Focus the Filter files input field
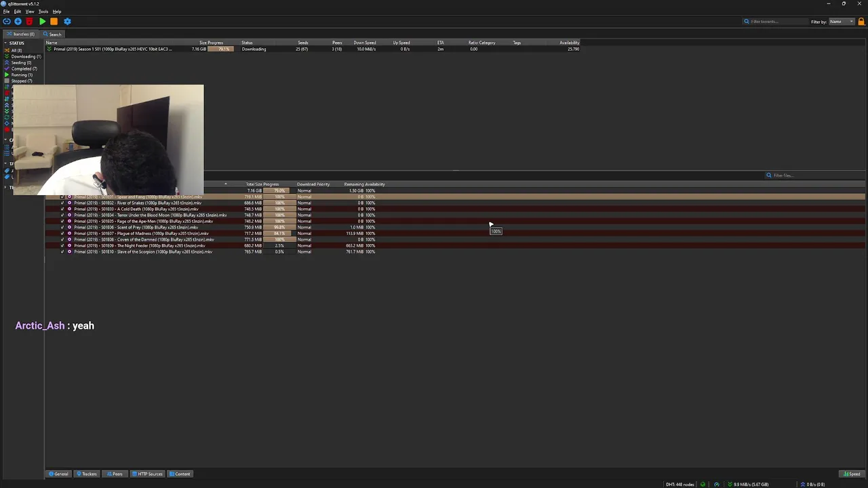 click(x=815, y=176)
